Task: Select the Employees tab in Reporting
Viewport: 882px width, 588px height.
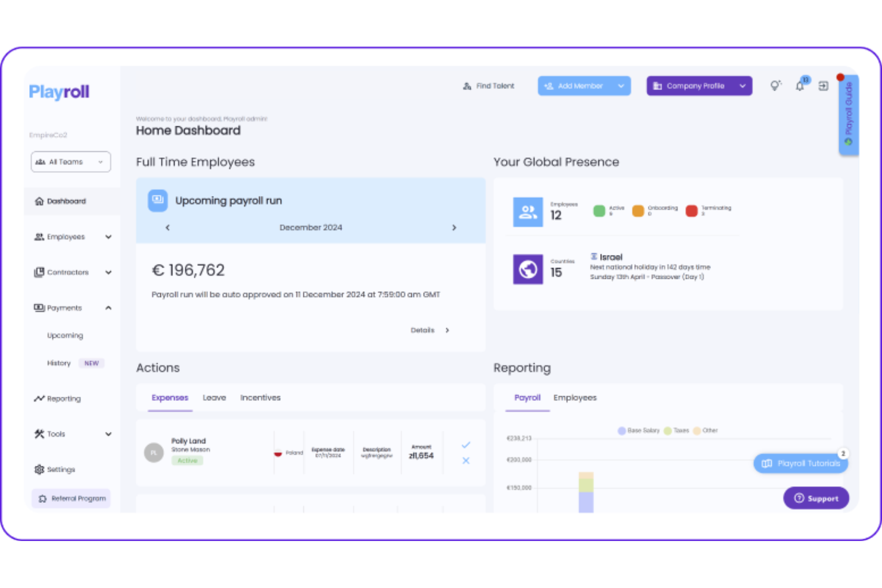Action: click(x=574, y=397)
